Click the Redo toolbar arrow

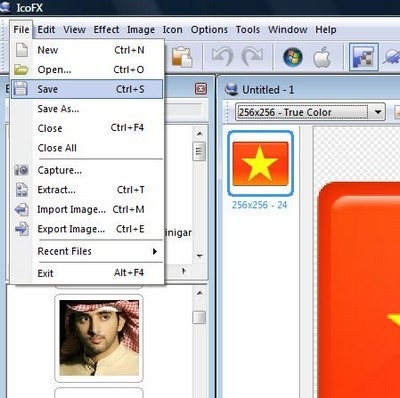tap(252, 56)
